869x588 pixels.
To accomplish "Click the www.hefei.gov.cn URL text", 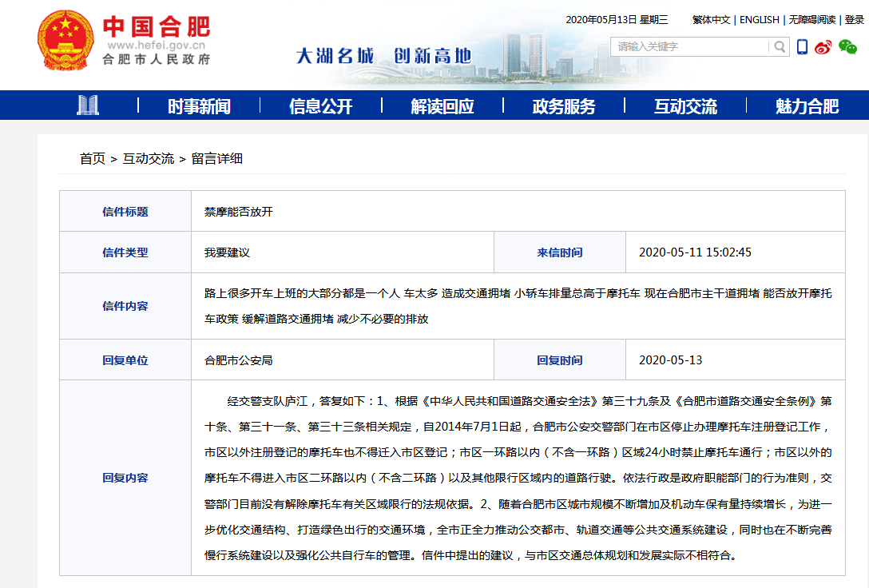I will [157, 46].
